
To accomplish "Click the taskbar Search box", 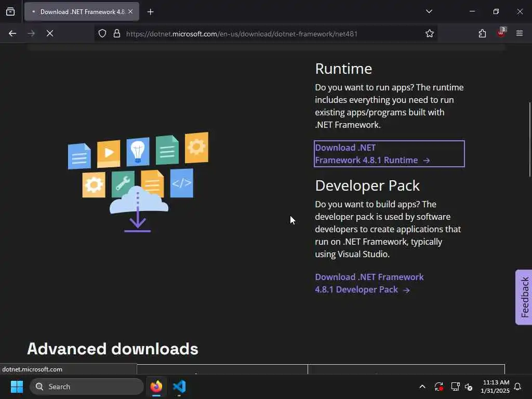I will (x=87, y=387).
